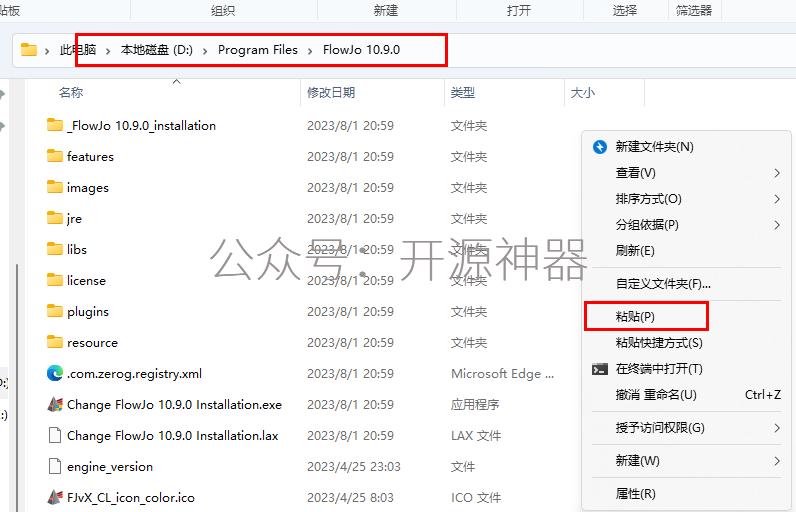Viewport: 796px width, 512px height.
Task: Sort by the 类型 column header
Action: [463, 93]
